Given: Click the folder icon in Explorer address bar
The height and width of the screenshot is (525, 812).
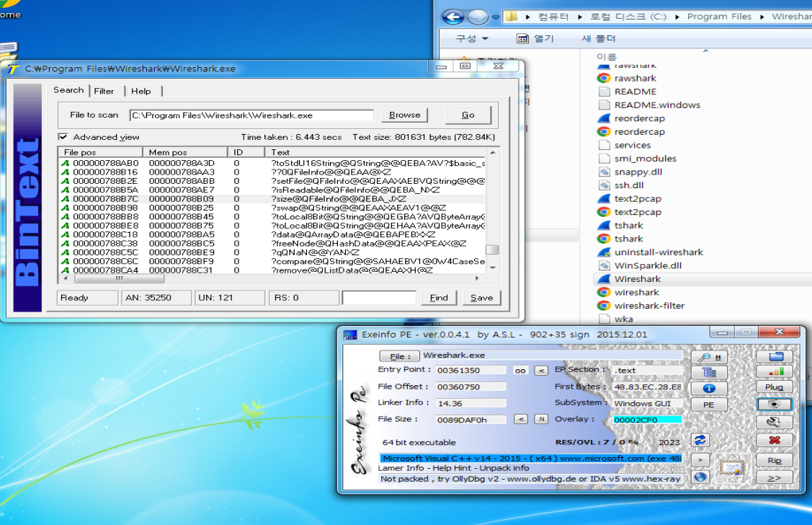Looking at the screenshot, I should [512, 17].
